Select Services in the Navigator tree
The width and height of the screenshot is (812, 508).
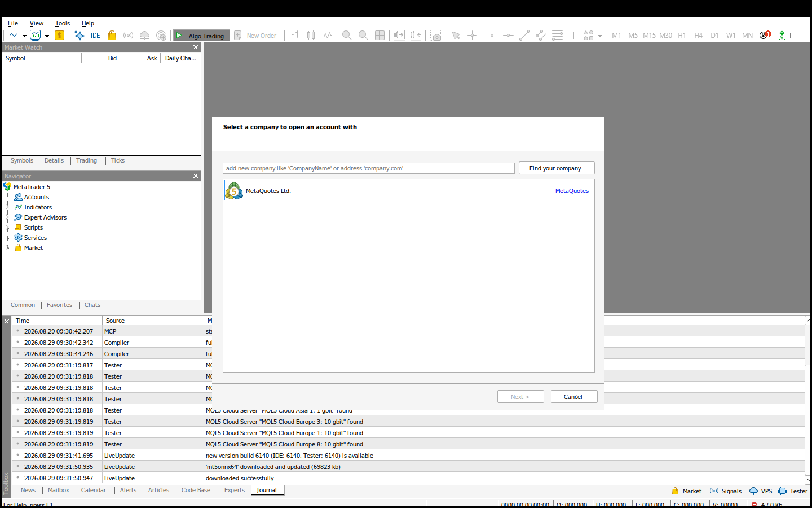[x=36, y=238]
